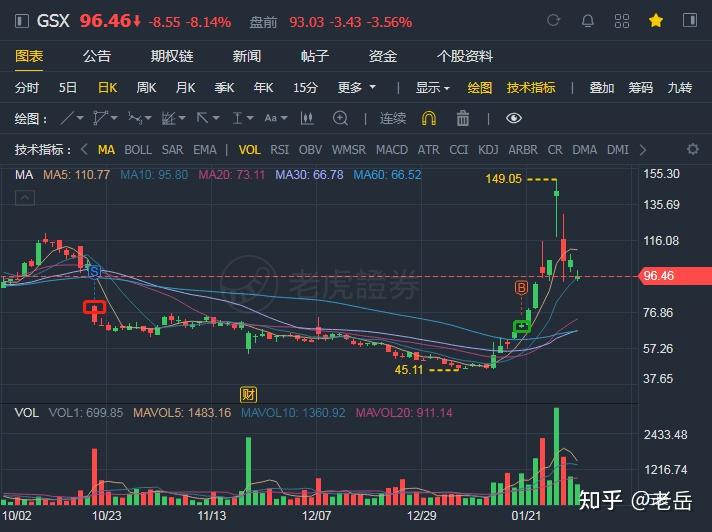The image size is (712, 532).
Task: Switch to the 期权链 tab
Action: coord(172,56)
